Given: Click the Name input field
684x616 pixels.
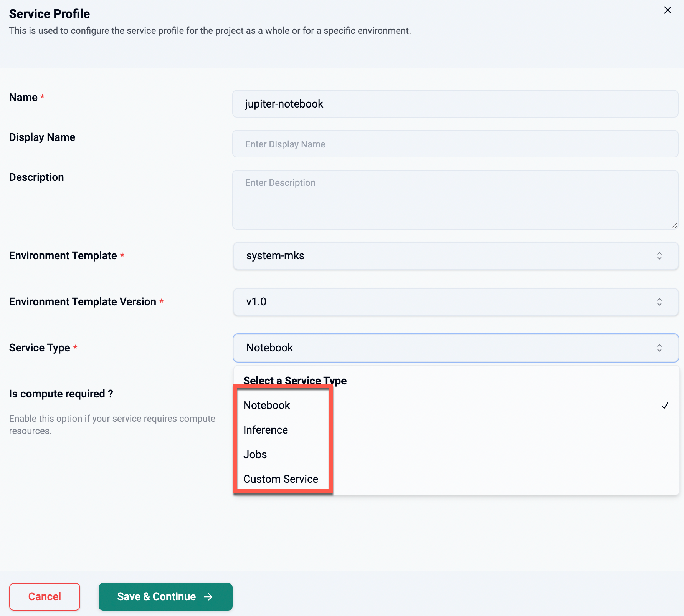Looking at the screenshot, I should [x=455, y=104].
